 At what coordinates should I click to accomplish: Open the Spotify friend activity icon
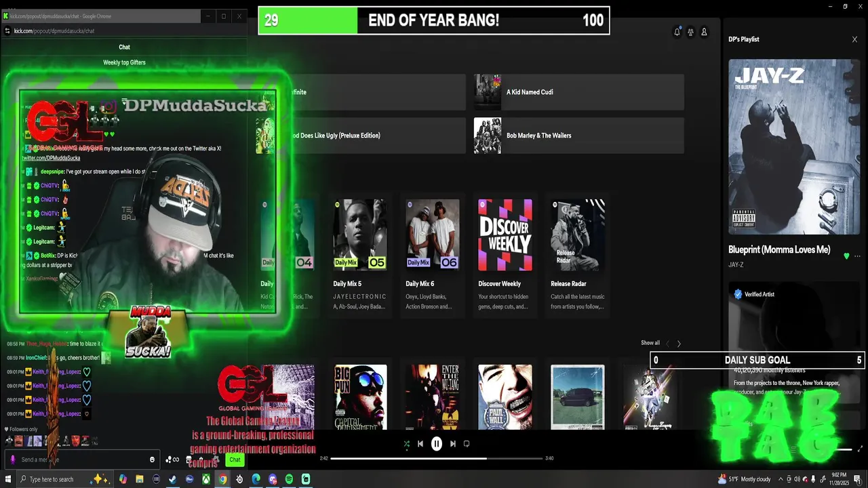click(x=690, y=32)
